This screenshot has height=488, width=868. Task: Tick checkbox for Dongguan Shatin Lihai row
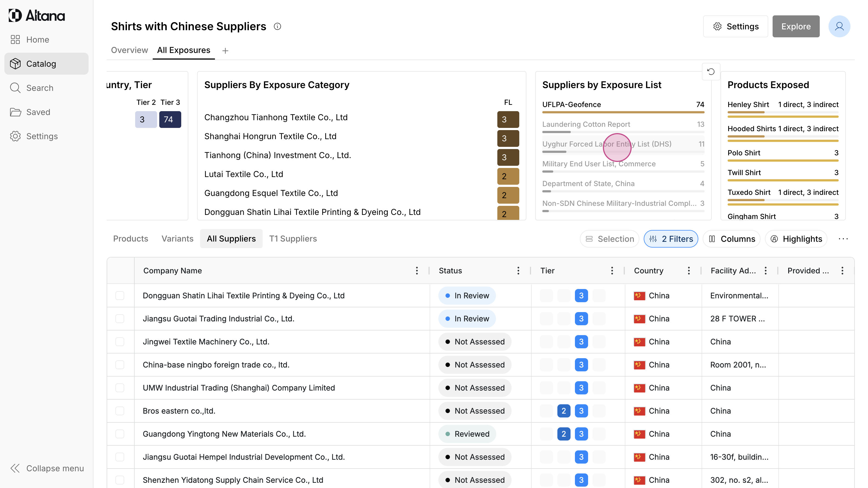(x=120, y=295)
